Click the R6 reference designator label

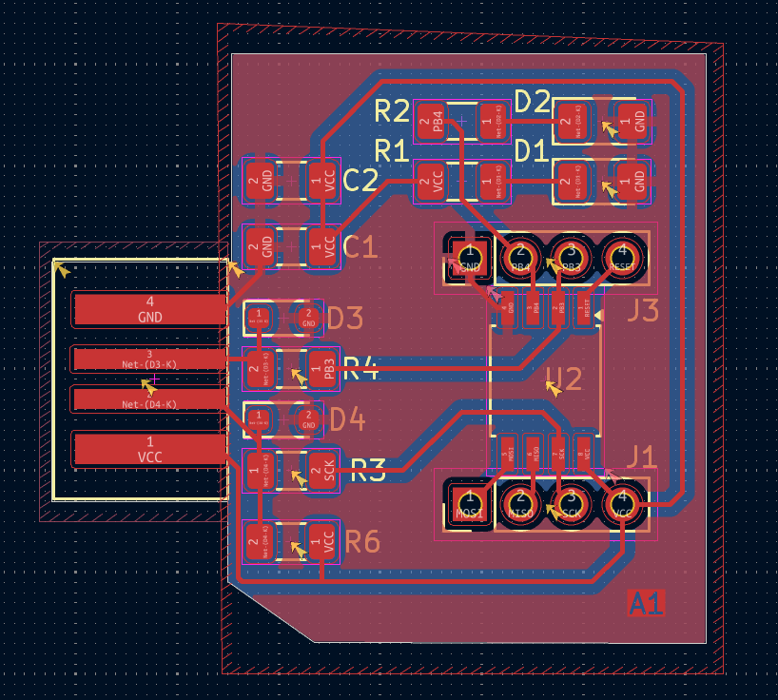361,542
